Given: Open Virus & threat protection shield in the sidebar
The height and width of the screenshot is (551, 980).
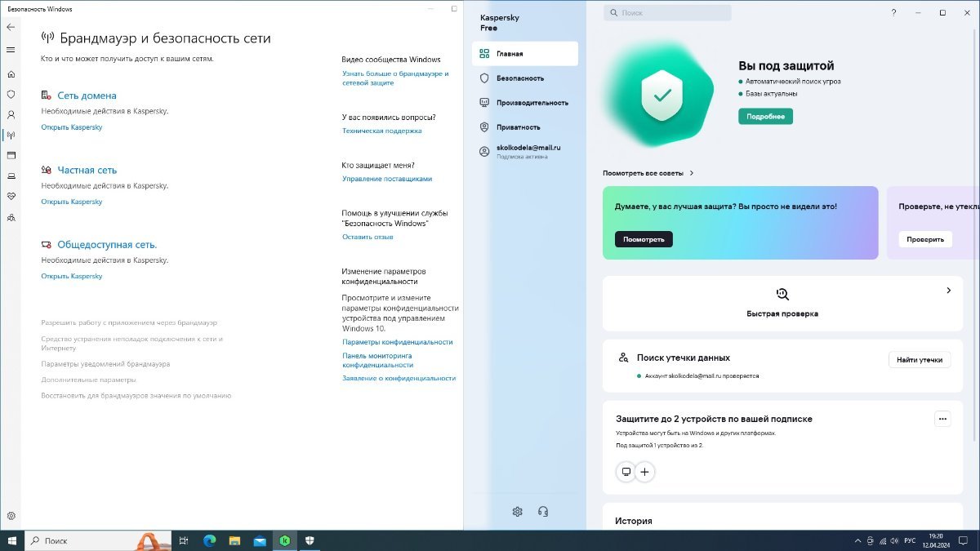Looking at the screenshot, I should click(11, 95).
